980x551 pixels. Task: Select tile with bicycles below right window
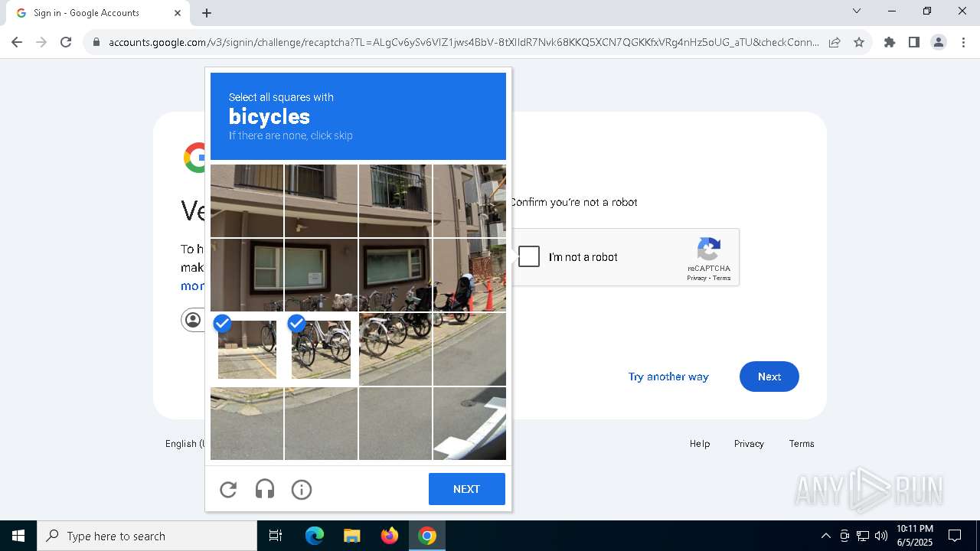(395, 275)
